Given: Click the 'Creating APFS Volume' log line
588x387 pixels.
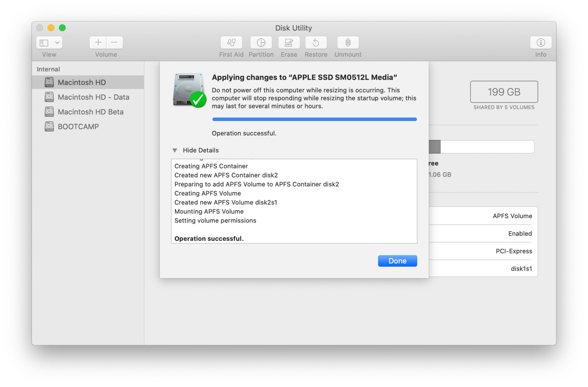Looking at the screenshot, I should (208, 193).
